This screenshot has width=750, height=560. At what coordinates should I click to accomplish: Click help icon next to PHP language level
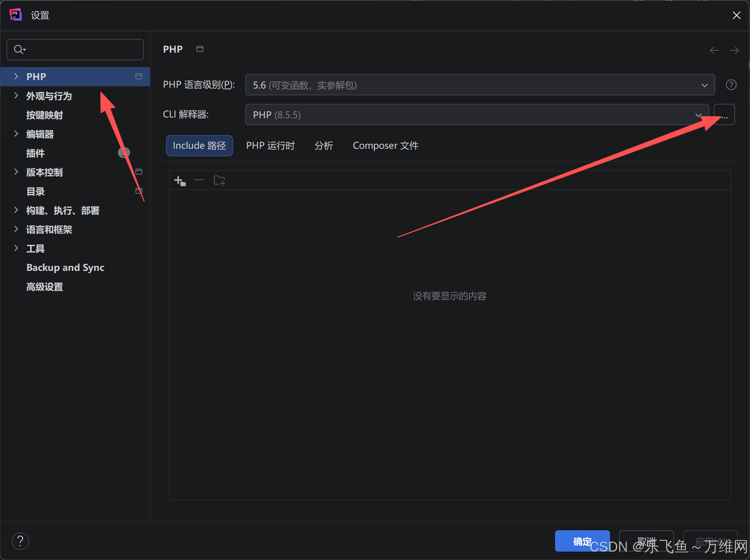[731, 85]
